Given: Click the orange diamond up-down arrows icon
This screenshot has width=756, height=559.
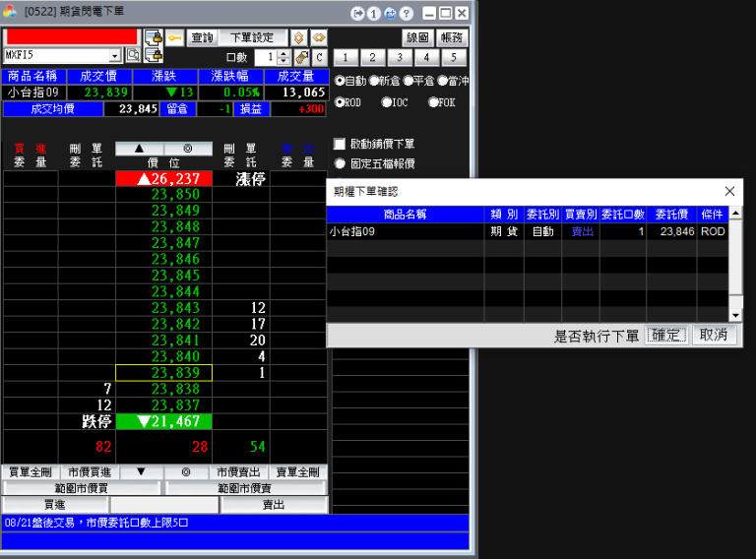Looking at the screenshot, I should click(x=298, y=37).
